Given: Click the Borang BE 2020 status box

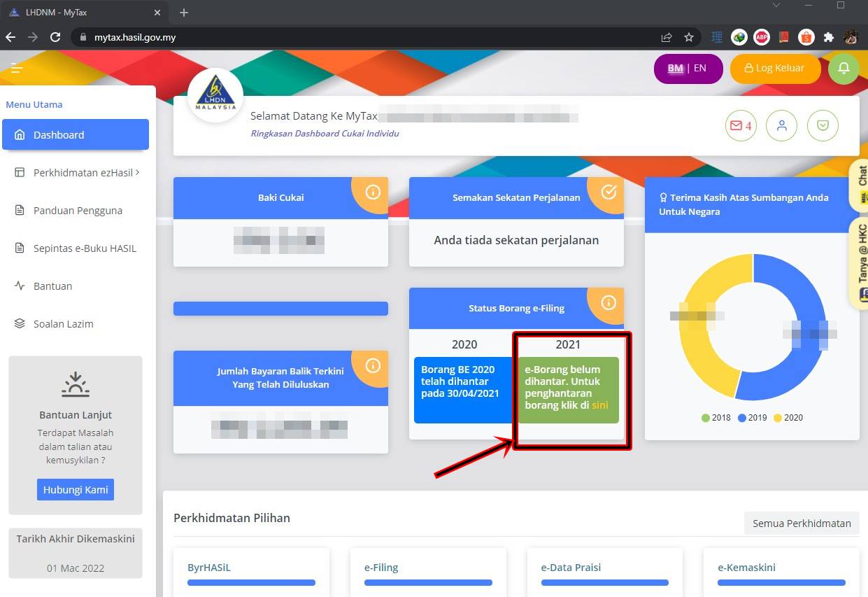Looking at the screenshot, I should point(464,390).
